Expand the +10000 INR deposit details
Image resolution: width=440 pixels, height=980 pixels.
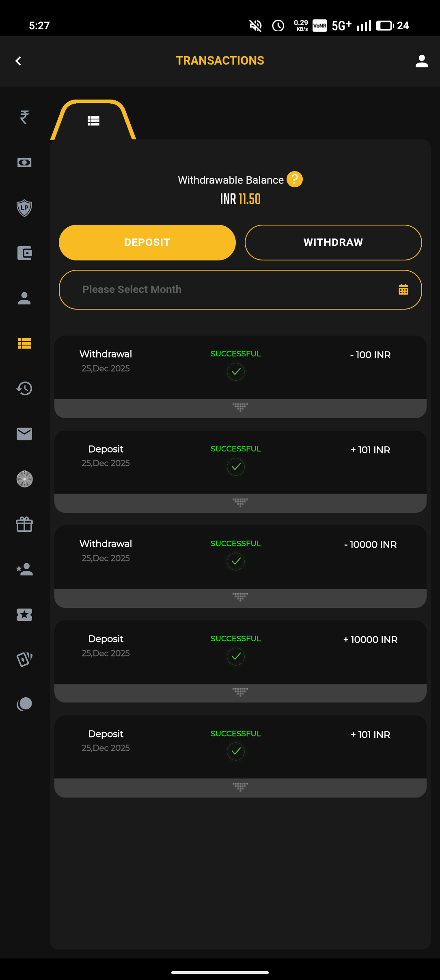[x=240, y=693]
